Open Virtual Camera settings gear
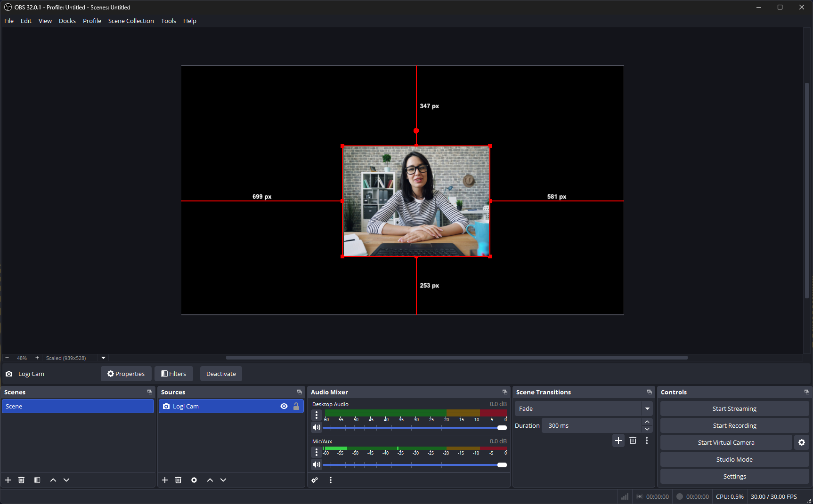The width and height of the screenshot is (813, 504). [801, 442]
